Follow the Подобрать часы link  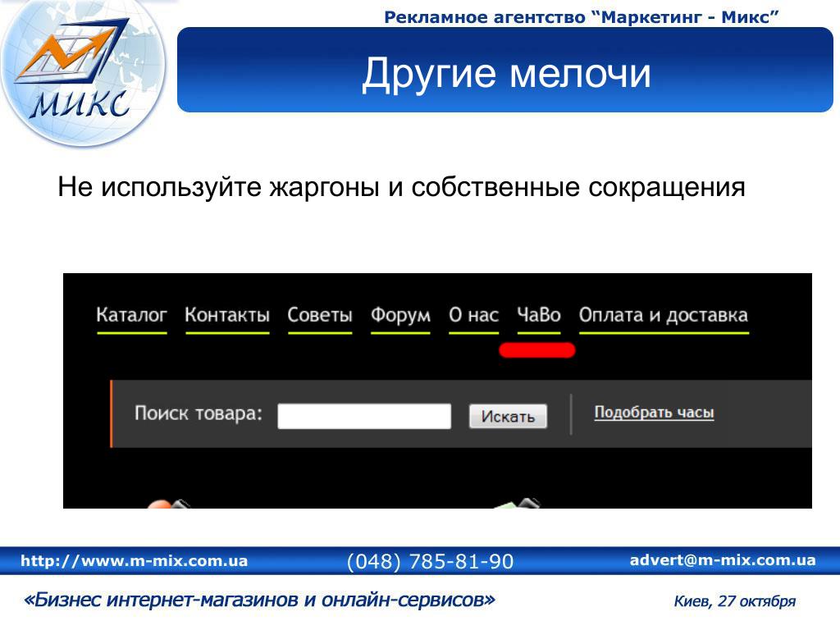tap(654, 413)
